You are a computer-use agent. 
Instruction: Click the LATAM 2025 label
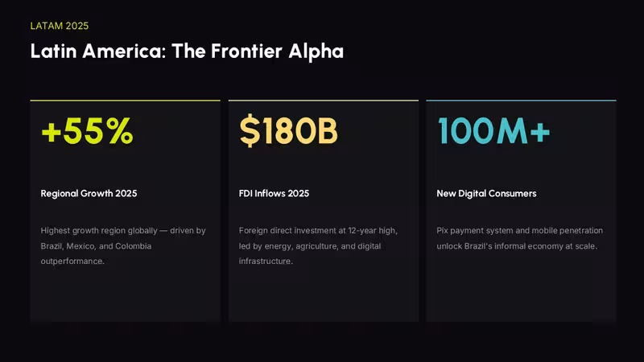(x=59, y=26)
